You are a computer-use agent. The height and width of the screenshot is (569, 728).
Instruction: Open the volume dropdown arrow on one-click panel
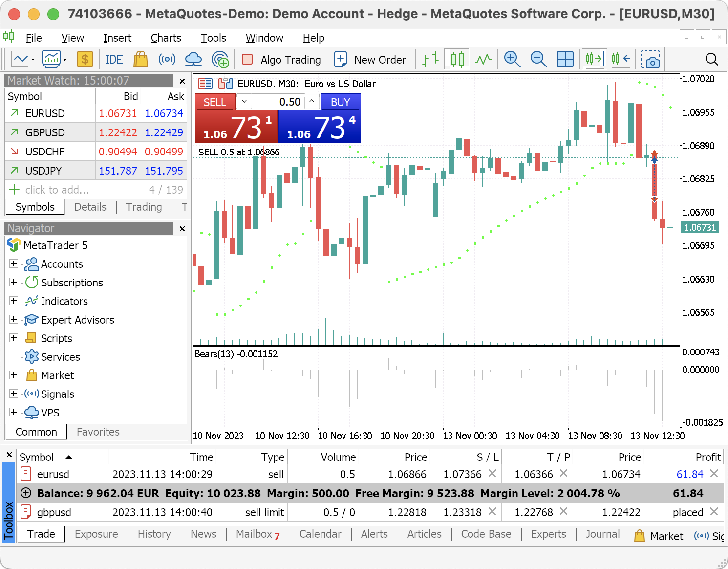[244, 102]
